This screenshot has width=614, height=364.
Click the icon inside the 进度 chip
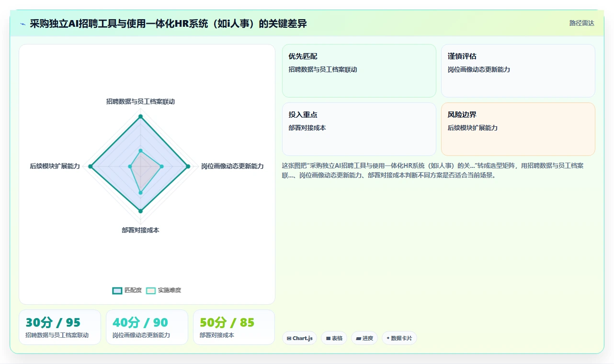tap(358, 338)
